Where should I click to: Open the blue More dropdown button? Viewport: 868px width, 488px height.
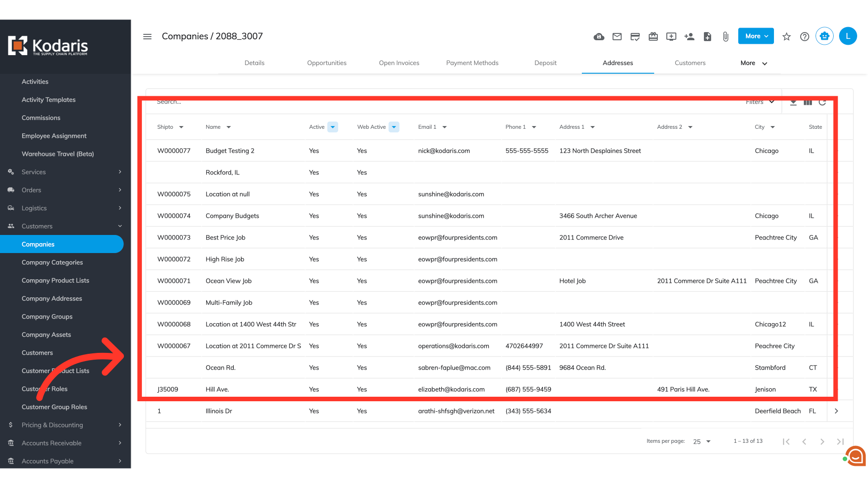[x=756, y=36]
